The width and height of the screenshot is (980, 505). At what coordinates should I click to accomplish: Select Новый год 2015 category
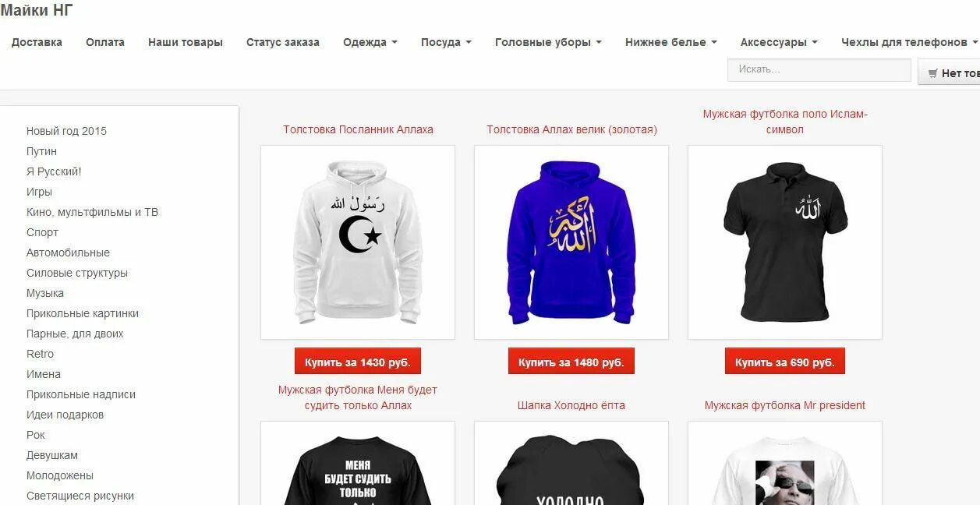tap(66, 131)
